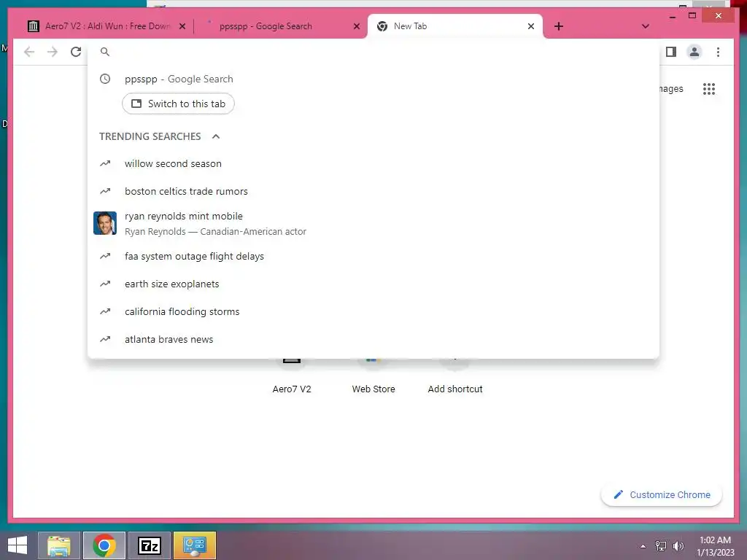Open the tab search chevron
Image resolution: width=747 pixels, height=560 pixels.
click(x=646, y=26)
